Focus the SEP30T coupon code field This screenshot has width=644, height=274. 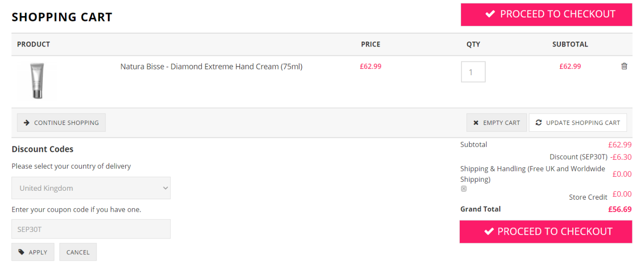91,229
